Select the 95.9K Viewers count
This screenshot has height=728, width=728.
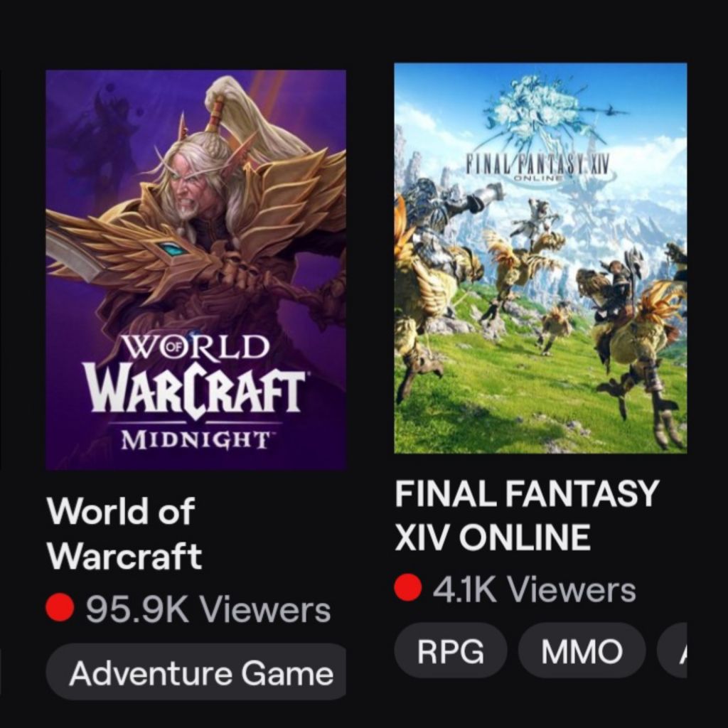tap(208, 609)
